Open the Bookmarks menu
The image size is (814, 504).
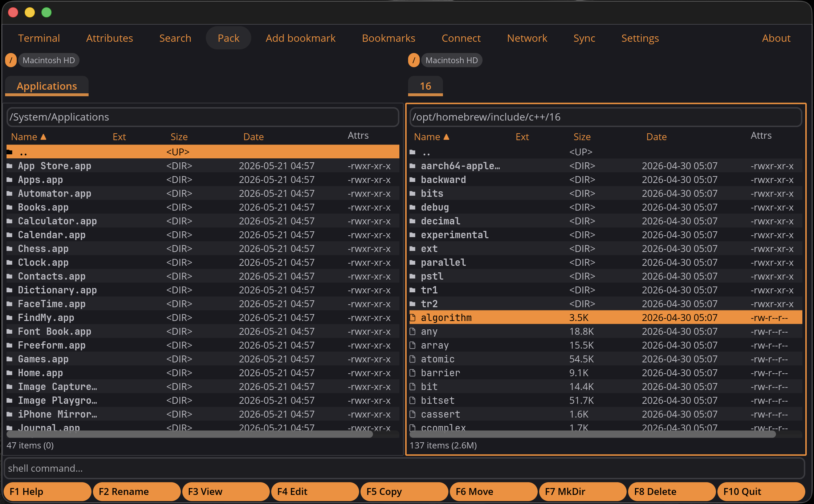(388, 38)
